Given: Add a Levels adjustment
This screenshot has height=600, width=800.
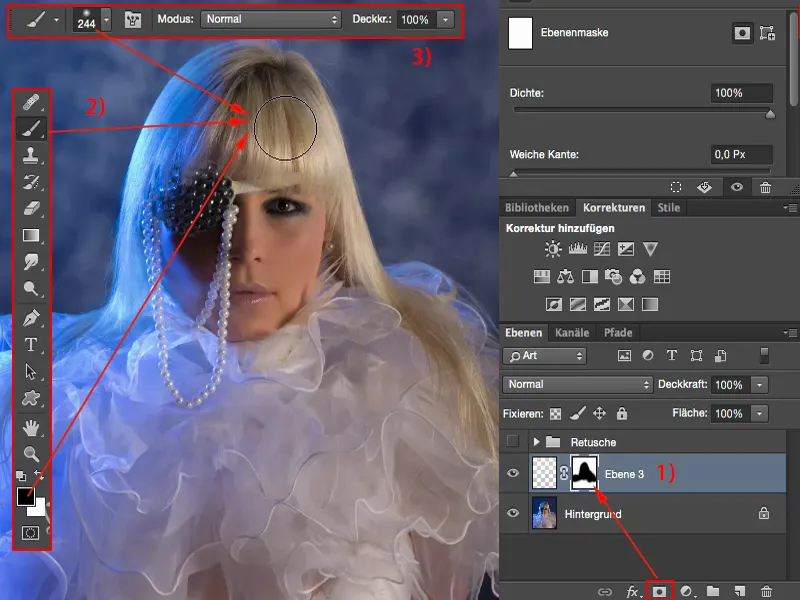Looking at the screenshot, I should [578, 249].
